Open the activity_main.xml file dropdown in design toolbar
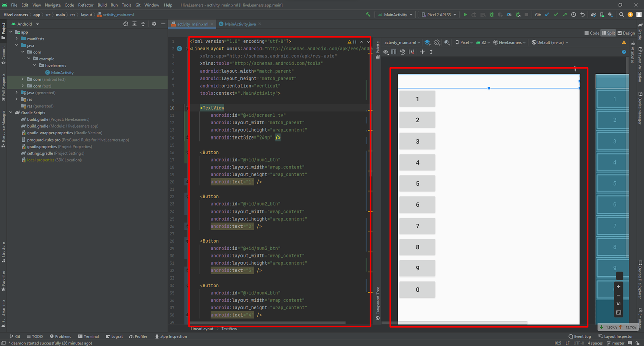This screenshot has width=644, height=346. pos(403,43)
